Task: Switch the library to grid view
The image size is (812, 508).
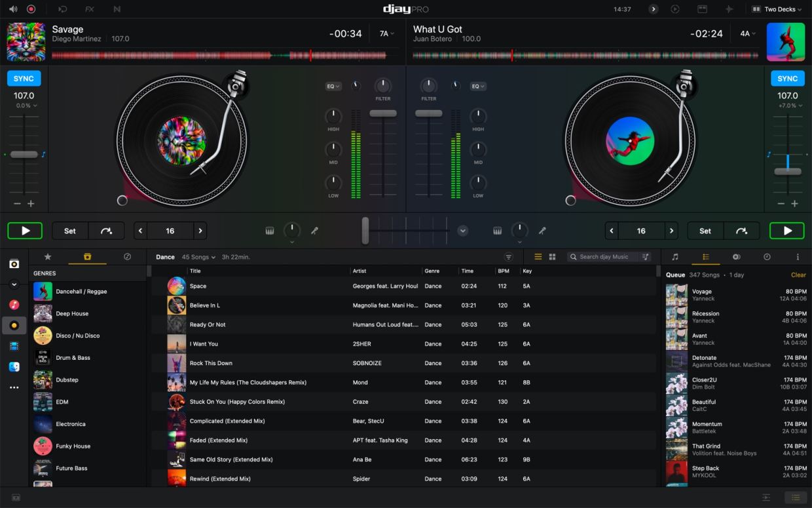Action: 552,257
